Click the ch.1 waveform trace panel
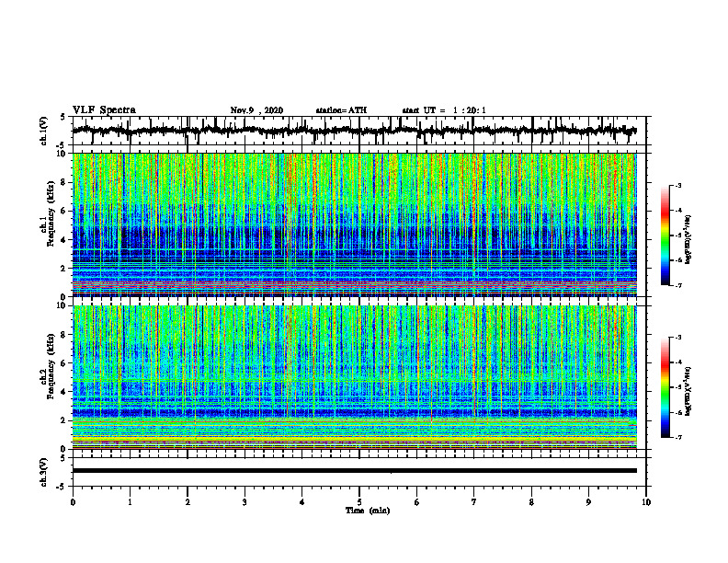This screenshot has height=563, width=728. (359, 131)
